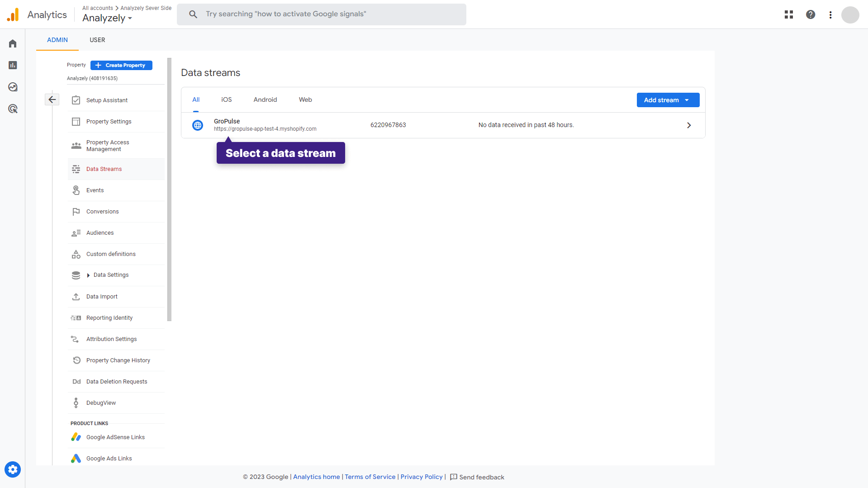Click the Setup Assistant checkmark icon
This screenshot has height=488, width=868.
[x=76, y=100]
